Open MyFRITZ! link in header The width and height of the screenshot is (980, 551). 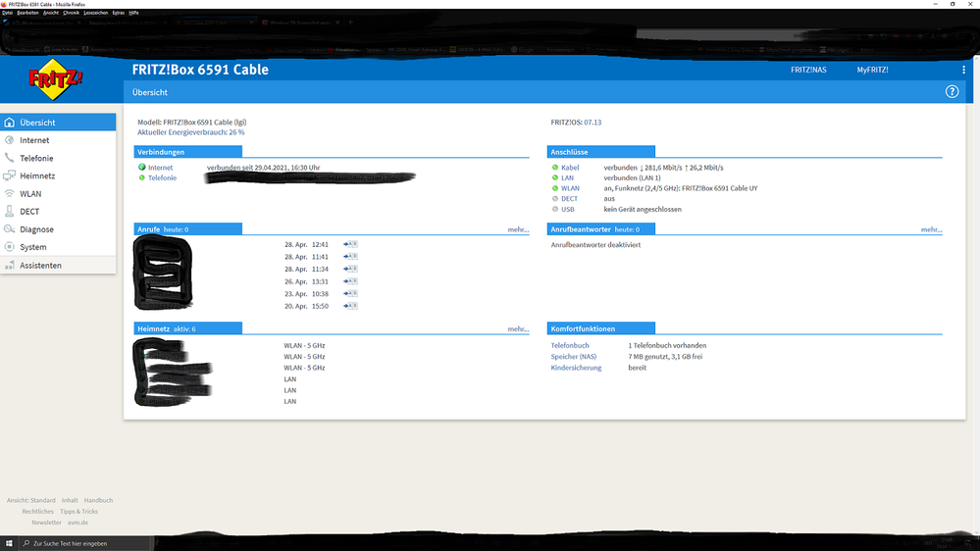click(x=872, y=70)
